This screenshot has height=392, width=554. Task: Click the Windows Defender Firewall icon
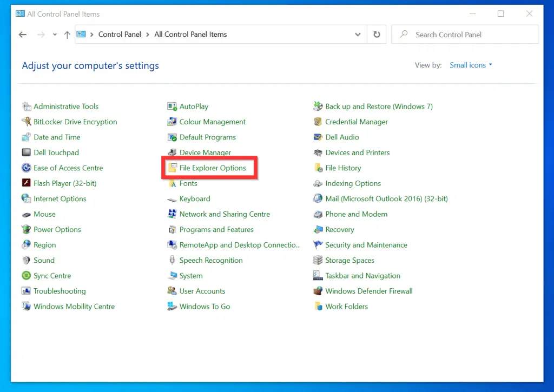coord(318,291)
